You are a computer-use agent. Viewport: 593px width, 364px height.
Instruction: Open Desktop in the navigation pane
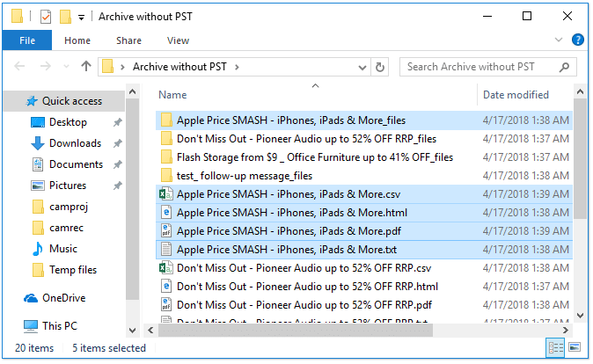coord(68,122)
